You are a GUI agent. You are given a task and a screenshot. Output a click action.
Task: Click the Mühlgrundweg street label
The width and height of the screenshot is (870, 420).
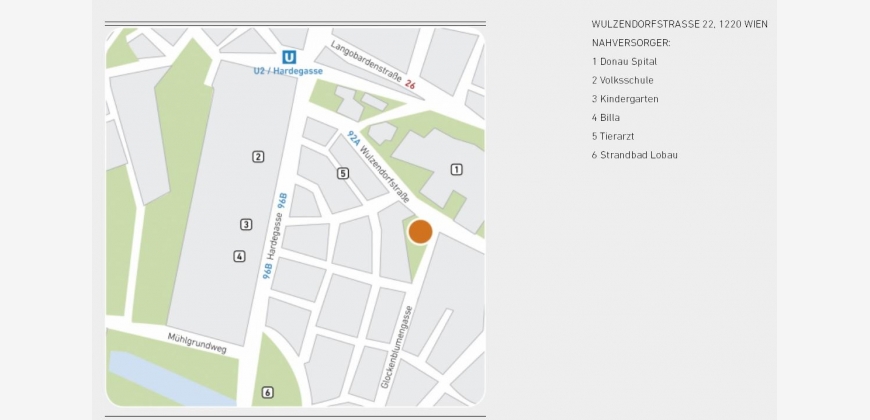coord(198,342)
